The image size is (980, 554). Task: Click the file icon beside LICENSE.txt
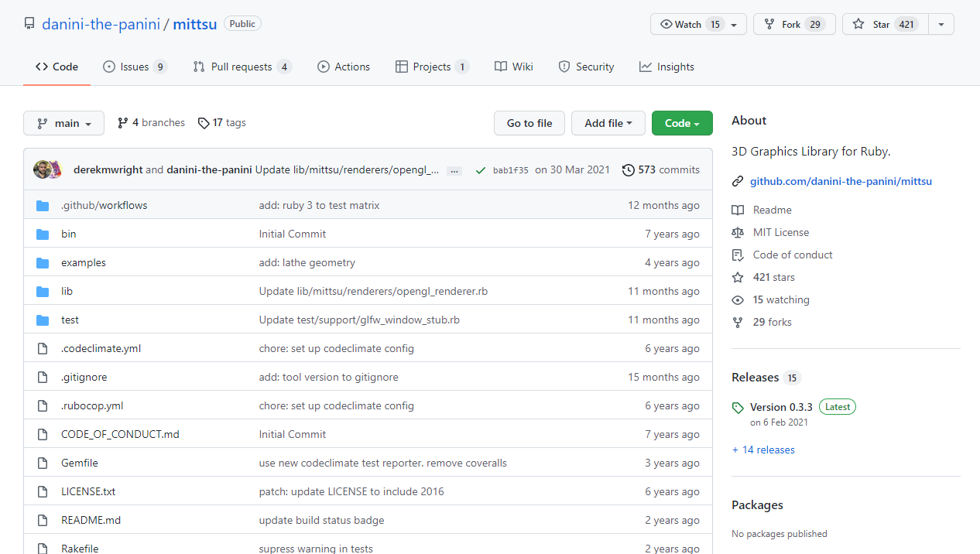[x=43, y=491]
